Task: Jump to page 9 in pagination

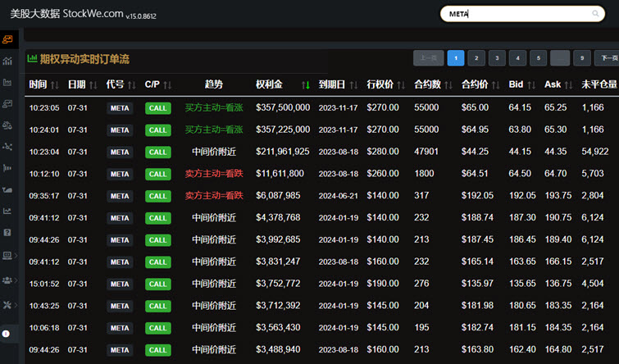Action: (x=582, y=58)
